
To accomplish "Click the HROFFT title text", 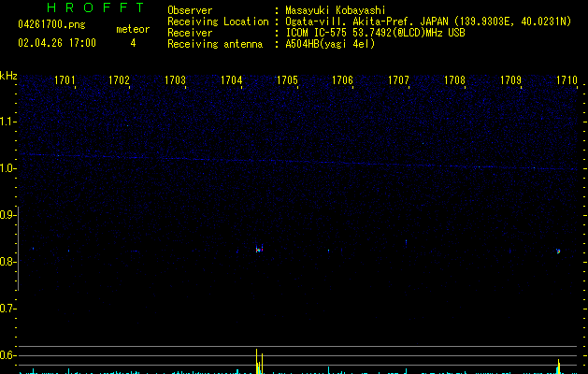I will [x=96, y=7].
